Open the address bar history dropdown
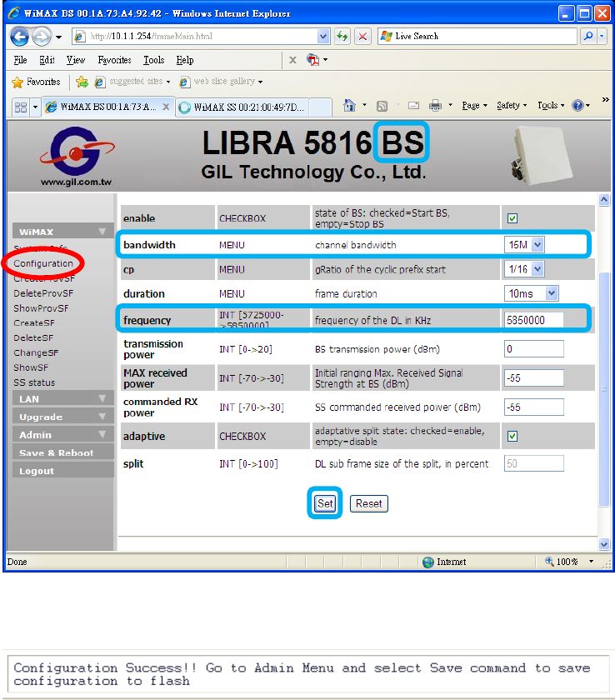615x700 pixels. (323, 36)
